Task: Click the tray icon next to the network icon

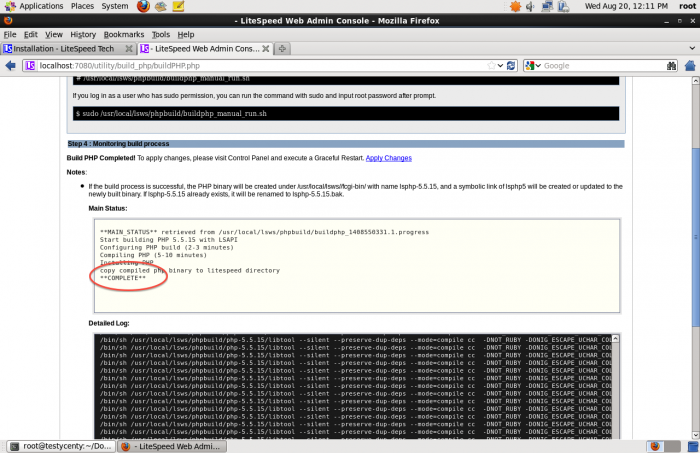Action: (x=563, y=6)
